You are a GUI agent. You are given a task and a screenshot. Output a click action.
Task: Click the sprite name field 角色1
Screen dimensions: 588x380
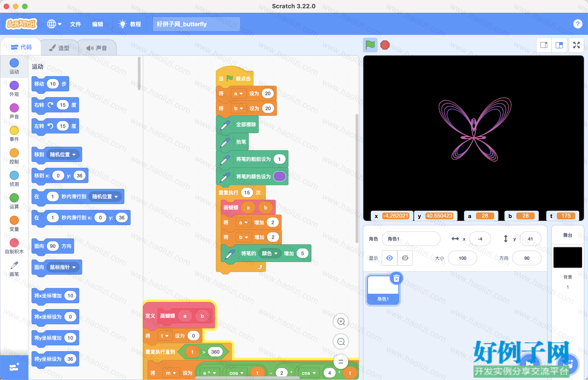(x=411, y=239)
